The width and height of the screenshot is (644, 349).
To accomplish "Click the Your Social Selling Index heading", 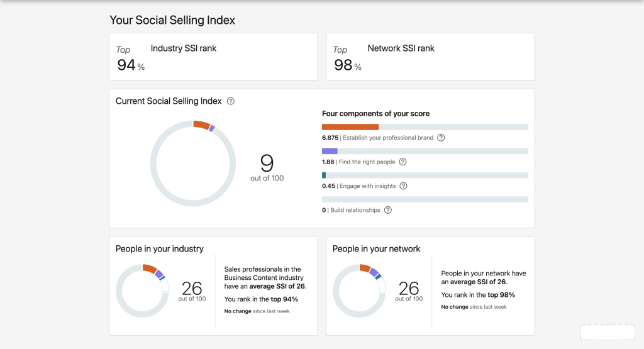I will (172, 20).
